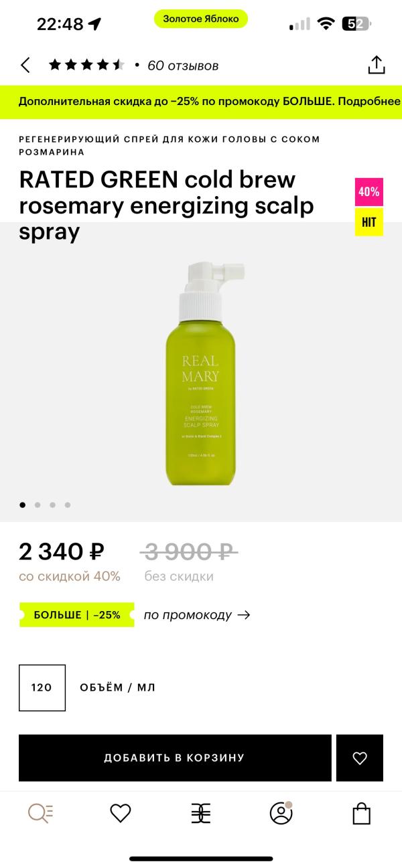The image size is (402, 868).
Task: Show the second product image dot
Action: click(x=38, y=505)
